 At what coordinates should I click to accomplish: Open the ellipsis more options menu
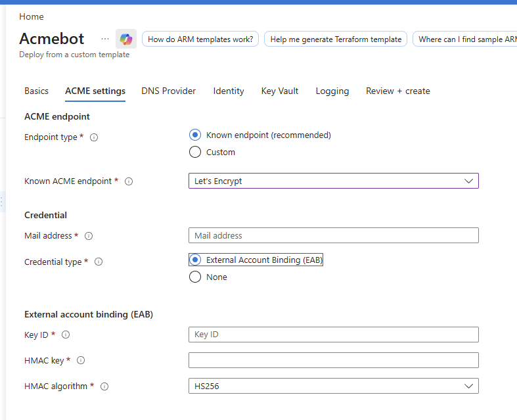tap(105, 39)
